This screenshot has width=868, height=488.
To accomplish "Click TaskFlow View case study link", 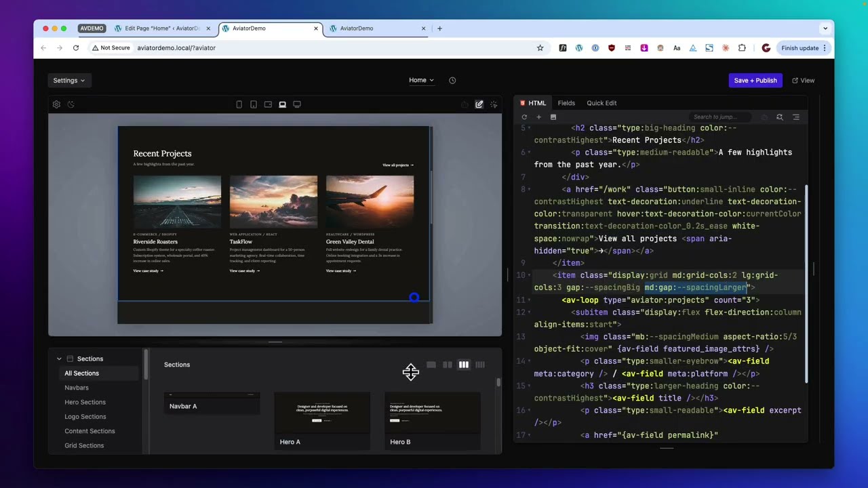I will [245, 271].
